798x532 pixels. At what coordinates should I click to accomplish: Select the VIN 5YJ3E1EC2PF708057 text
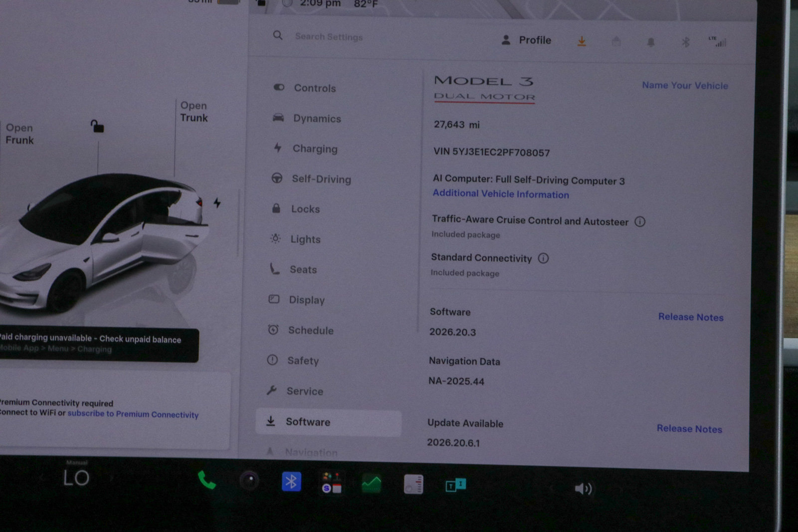click(x=492, y=152)
